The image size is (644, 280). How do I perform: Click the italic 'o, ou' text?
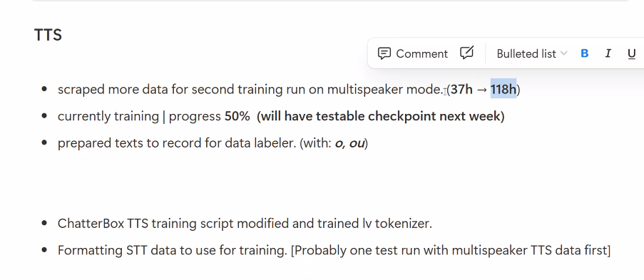click(x=349, y=143)
